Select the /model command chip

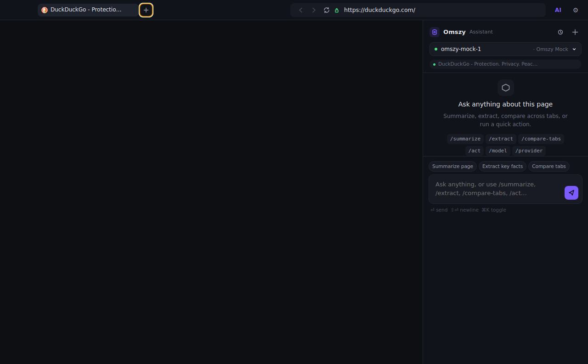pos(498,151)
